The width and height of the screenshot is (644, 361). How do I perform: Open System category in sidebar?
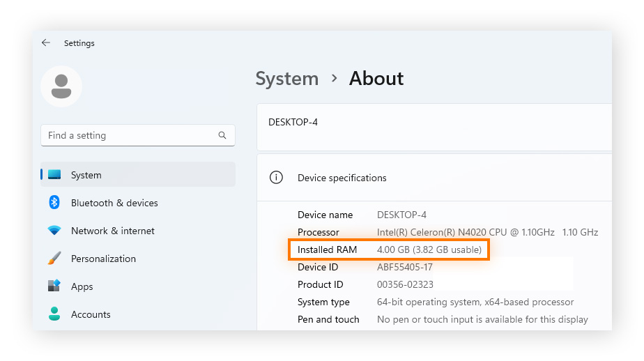pos(138,174)
